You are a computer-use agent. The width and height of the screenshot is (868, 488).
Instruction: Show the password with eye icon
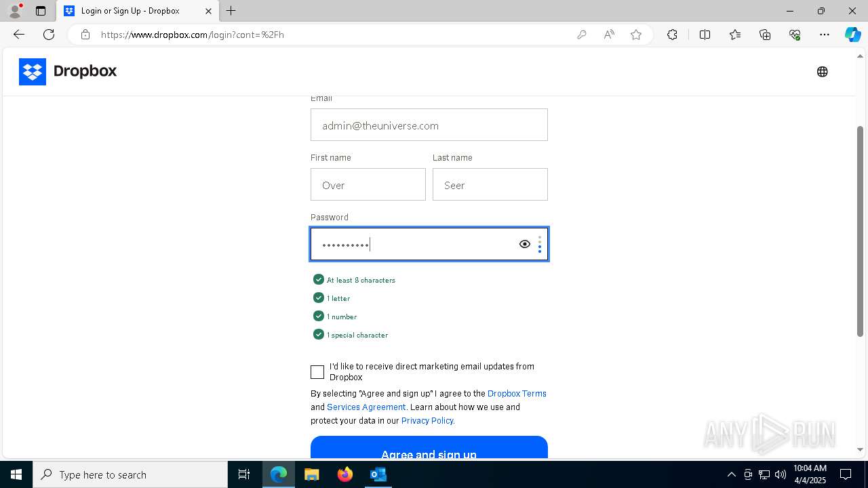point(524,244)
